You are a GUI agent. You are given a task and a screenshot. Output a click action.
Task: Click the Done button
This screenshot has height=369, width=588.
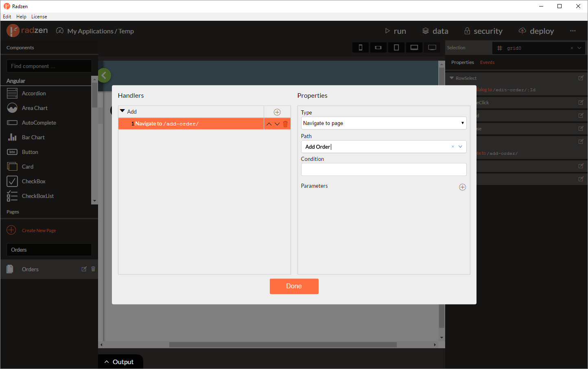click(294, 286)
